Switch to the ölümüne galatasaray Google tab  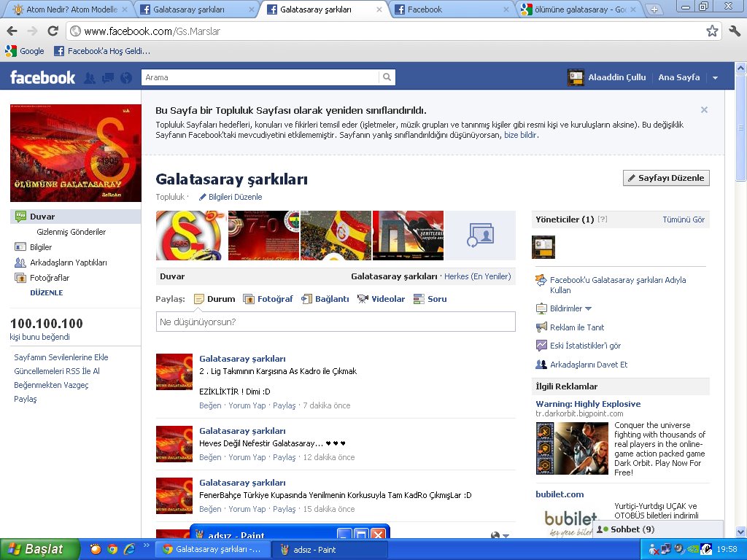pos(578,9)
